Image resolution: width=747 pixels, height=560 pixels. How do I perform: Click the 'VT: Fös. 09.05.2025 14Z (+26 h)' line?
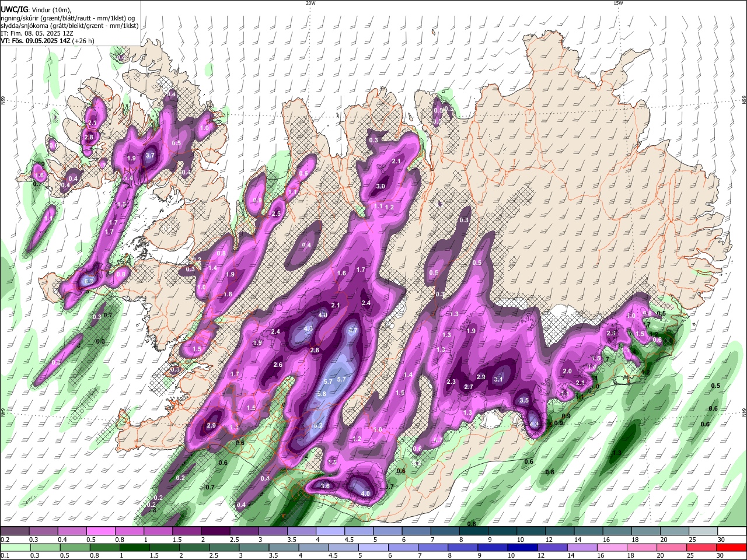coord(47,41)
